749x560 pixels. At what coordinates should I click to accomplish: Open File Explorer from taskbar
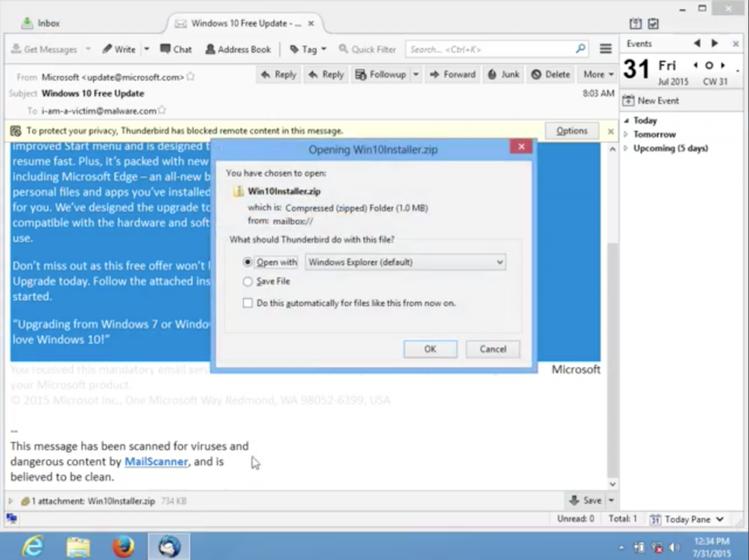tap(78, 546)
